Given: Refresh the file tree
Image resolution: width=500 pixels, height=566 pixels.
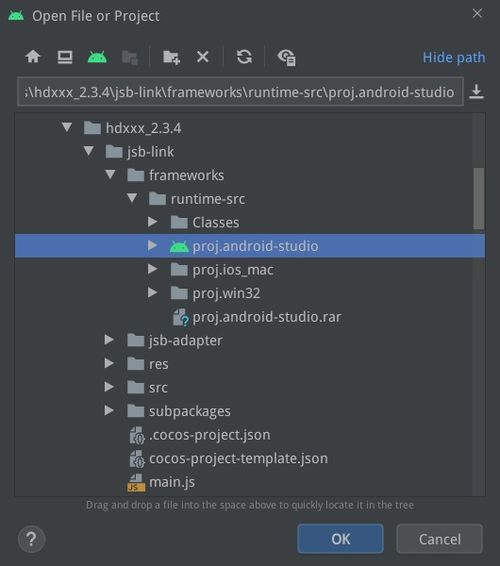Looking at the screenshot, I should (x=244, y=57).
